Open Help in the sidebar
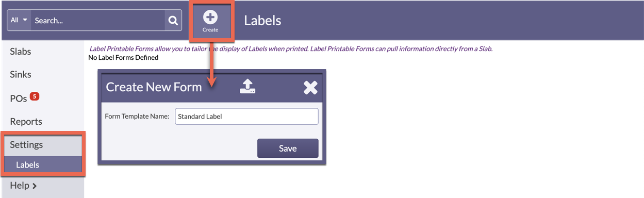Viewport: 644px width, 198px height. click(x=20, y=186)
